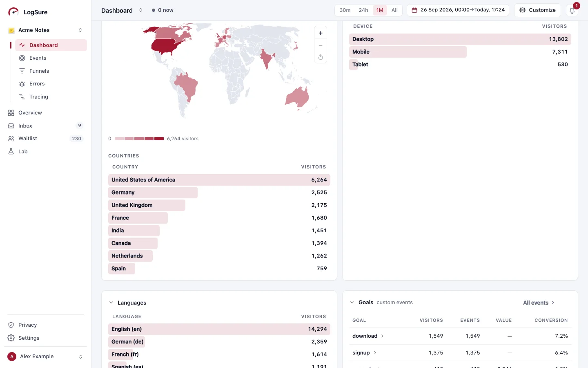Click Australia on the map
The image size is (588, 368).
(298, 97)
